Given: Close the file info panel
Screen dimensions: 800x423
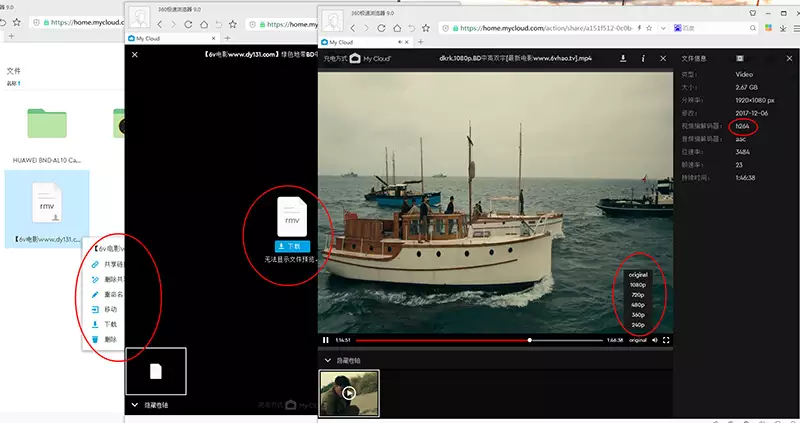Looking at the screenshot, I should [789, 59].
